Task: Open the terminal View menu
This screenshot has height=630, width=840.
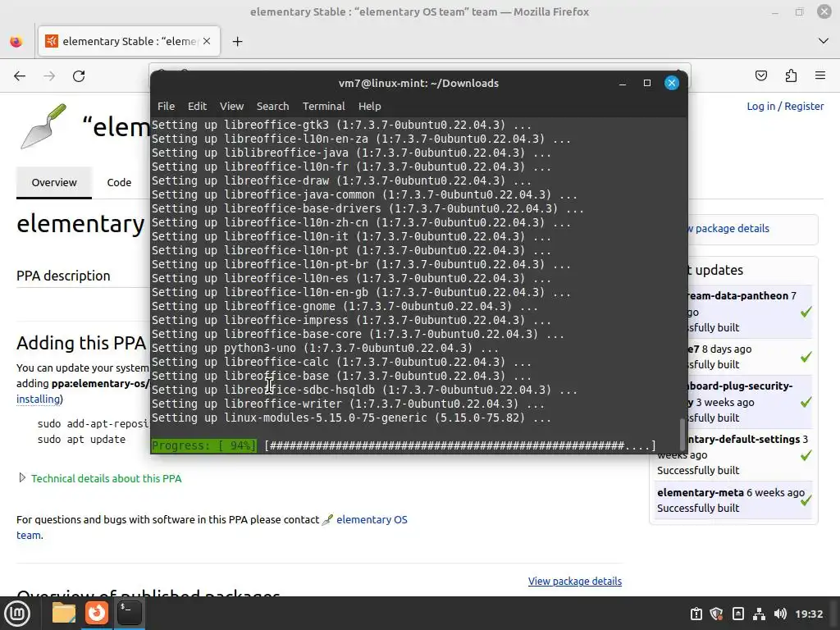Action: tap(231, 106)
